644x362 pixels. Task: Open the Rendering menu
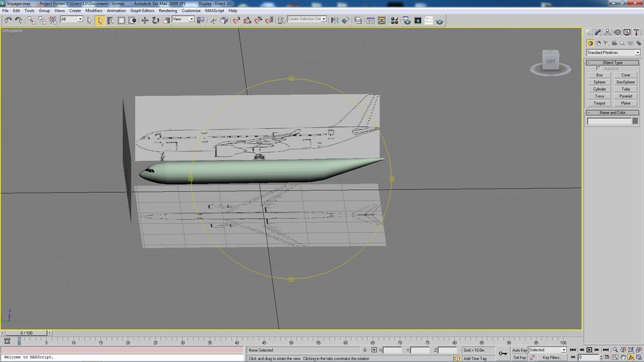coord(167,11)
